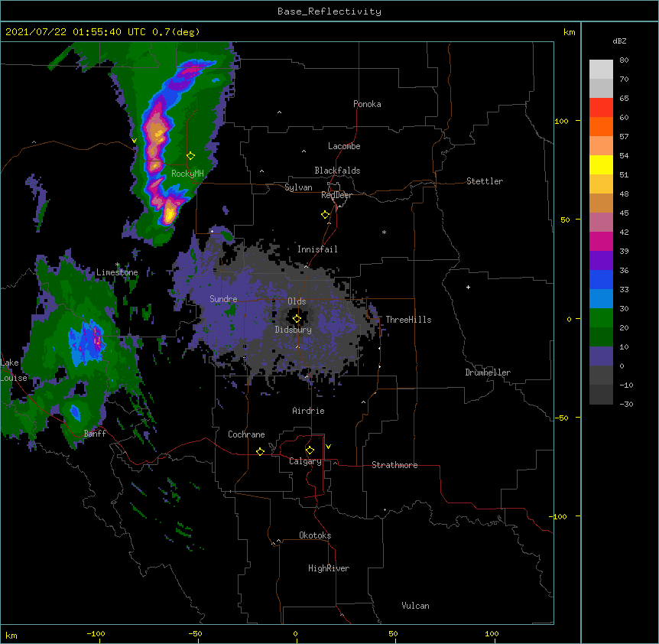Click the -100 km mark on bottom axis
Screen dimensions: 659x644
96,633
